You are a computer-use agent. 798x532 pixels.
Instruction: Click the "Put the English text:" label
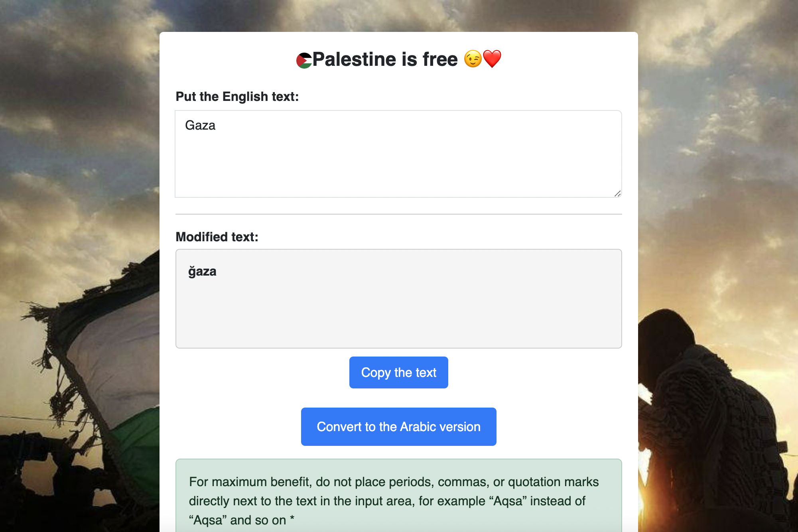[237, 97]
